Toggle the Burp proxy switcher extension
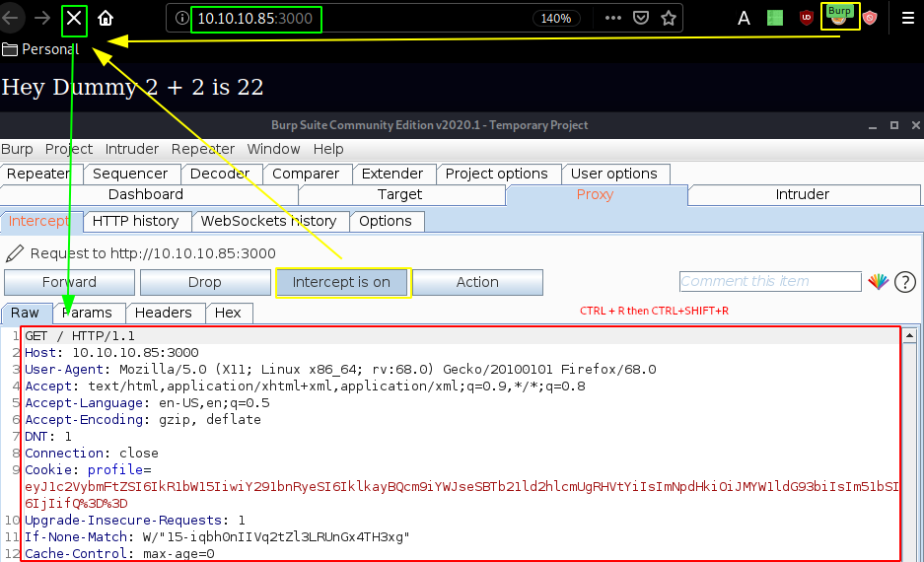 (839, 17)
